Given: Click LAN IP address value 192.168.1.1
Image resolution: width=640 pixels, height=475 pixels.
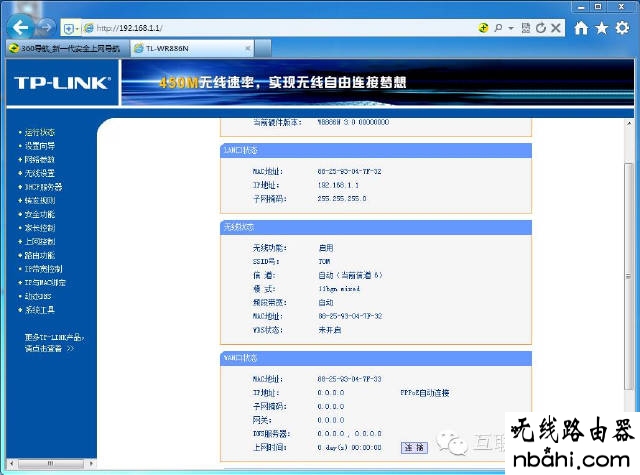Looking at the screenshot, I should (x=338, y=185).
